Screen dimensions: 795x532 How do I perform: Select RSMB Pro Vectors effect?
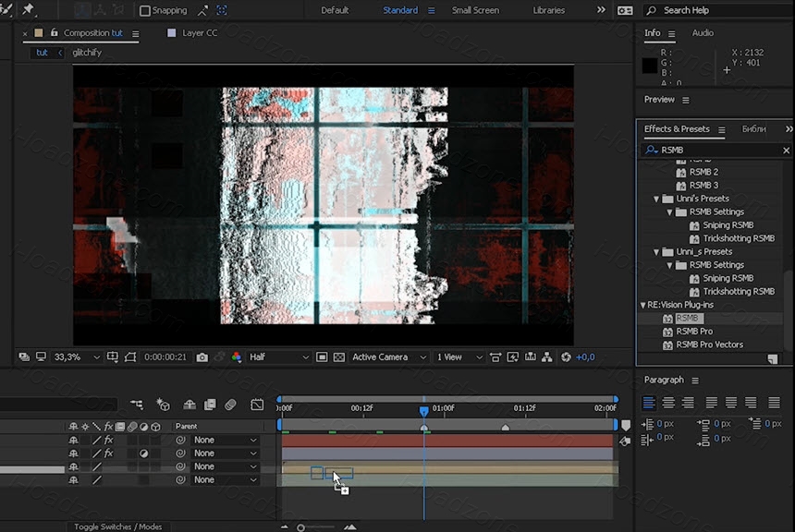[709, 345]
